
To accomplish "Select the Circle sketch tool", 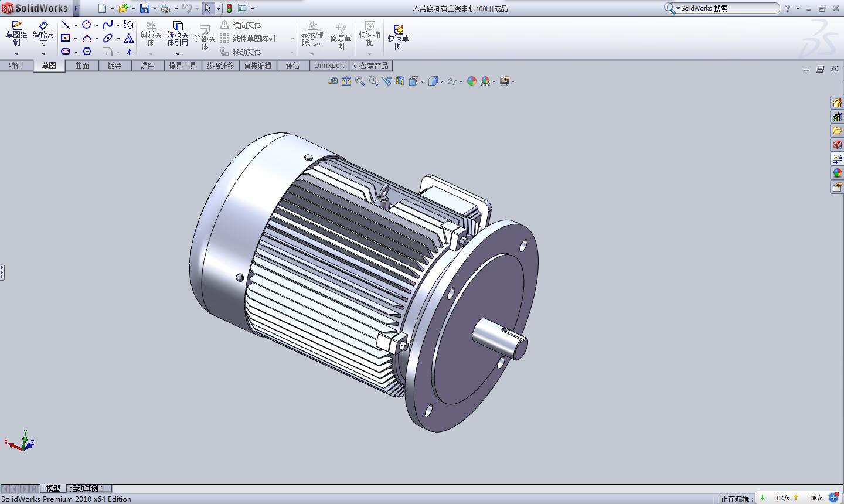I will tap(87, 25).
